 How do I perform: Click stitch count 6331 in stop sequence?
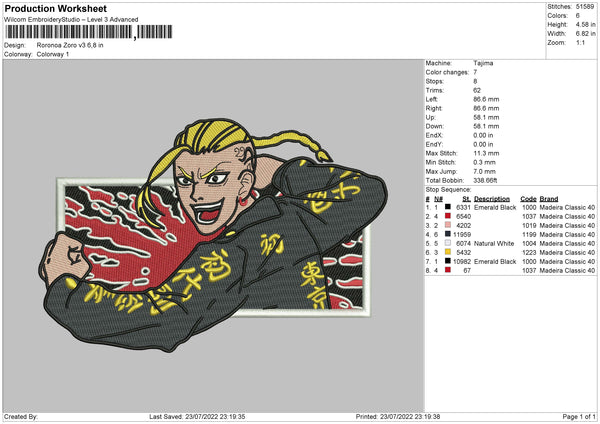tap(463, 207)
